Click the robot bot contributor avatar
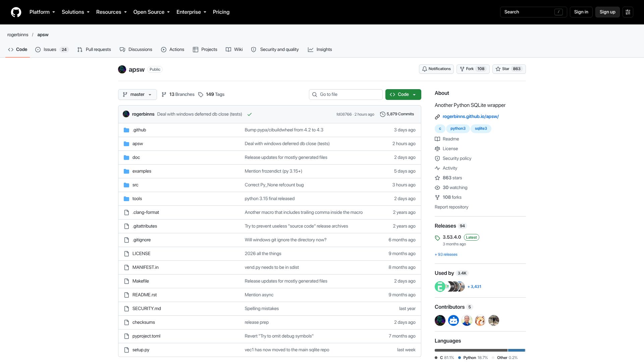Viewport: 644px width, 362px height. [x=453, y=320]
